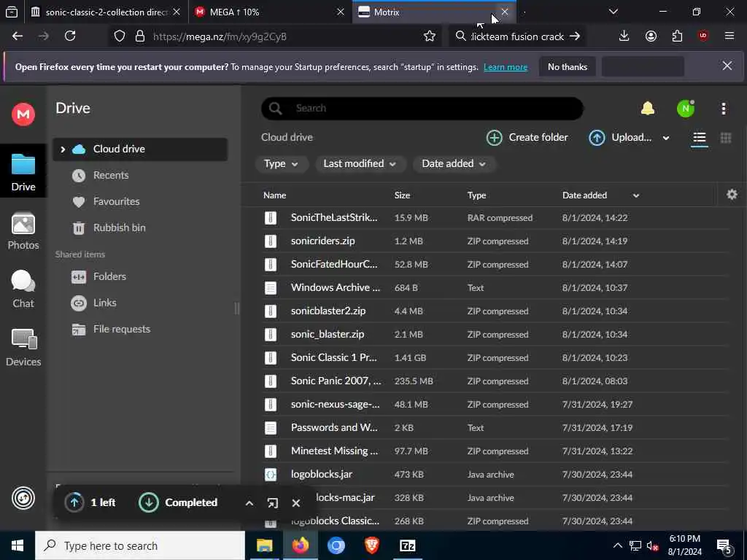Click No thanks on startup prompt
The image size is (747, 560).
pos(568,67)
